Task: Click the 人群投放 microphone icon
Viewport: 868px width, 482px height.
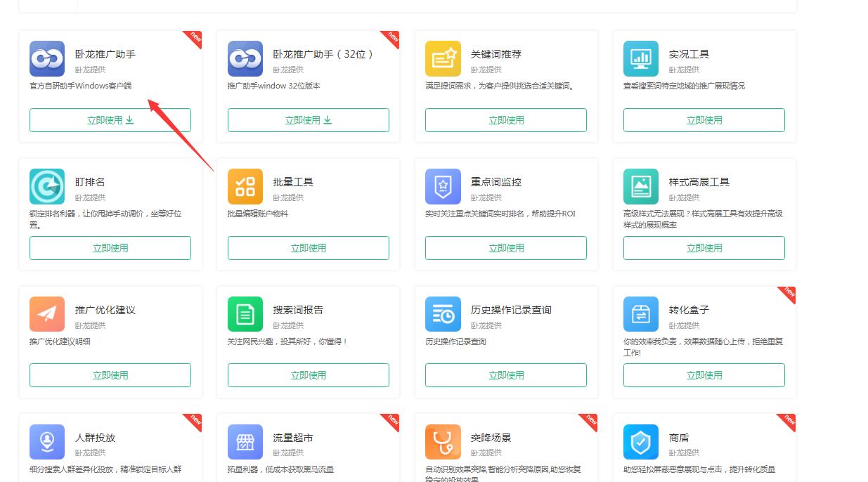Action: pyautogui.click(x=46, y=442)
